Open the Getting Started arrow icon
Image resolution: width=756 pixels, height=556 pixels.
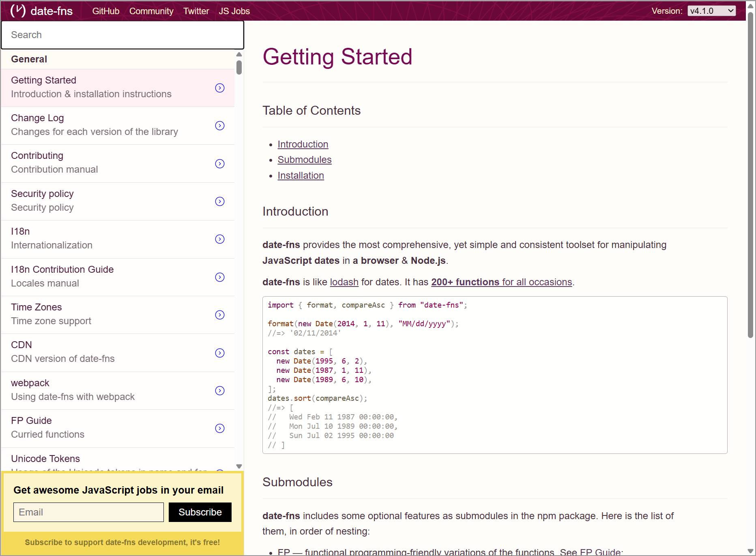point(220,88)
